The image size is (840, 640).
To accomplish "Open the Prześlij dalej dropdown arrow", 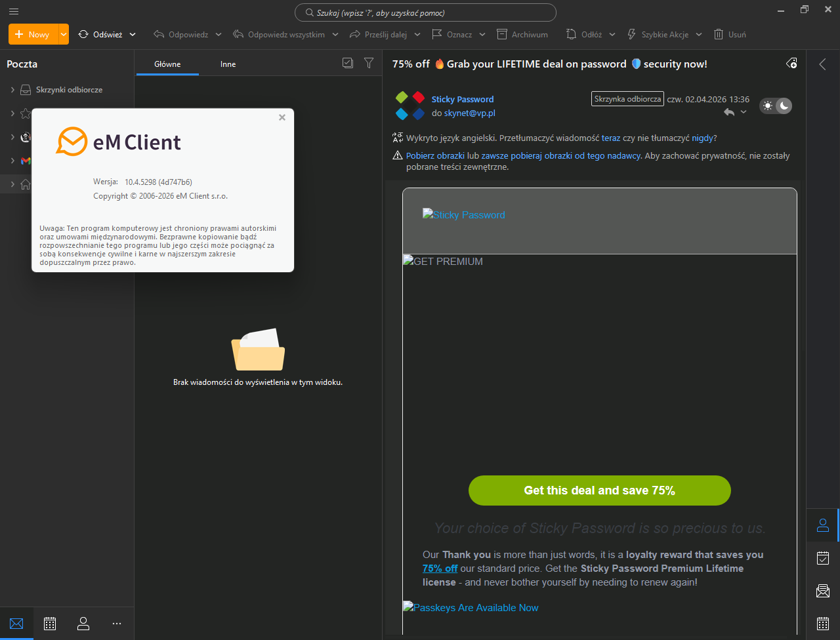I will [x=417, y=34].
